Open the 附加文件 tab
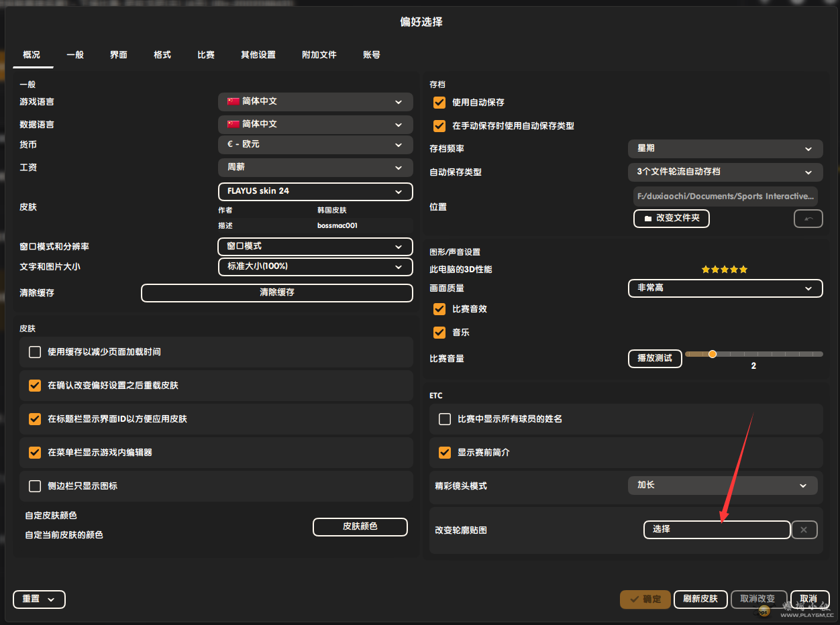The image size is (840, 625). pyautogui.click(x=319, y=55)
